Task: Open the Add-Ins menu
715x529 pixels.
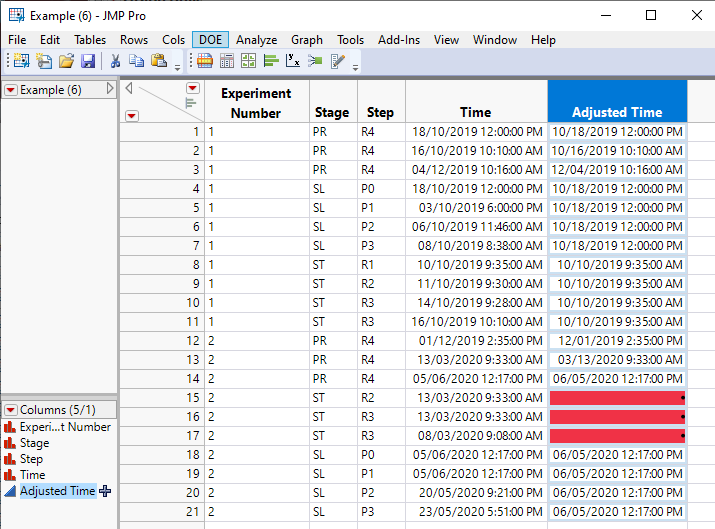Action: (x=399, y=40)
